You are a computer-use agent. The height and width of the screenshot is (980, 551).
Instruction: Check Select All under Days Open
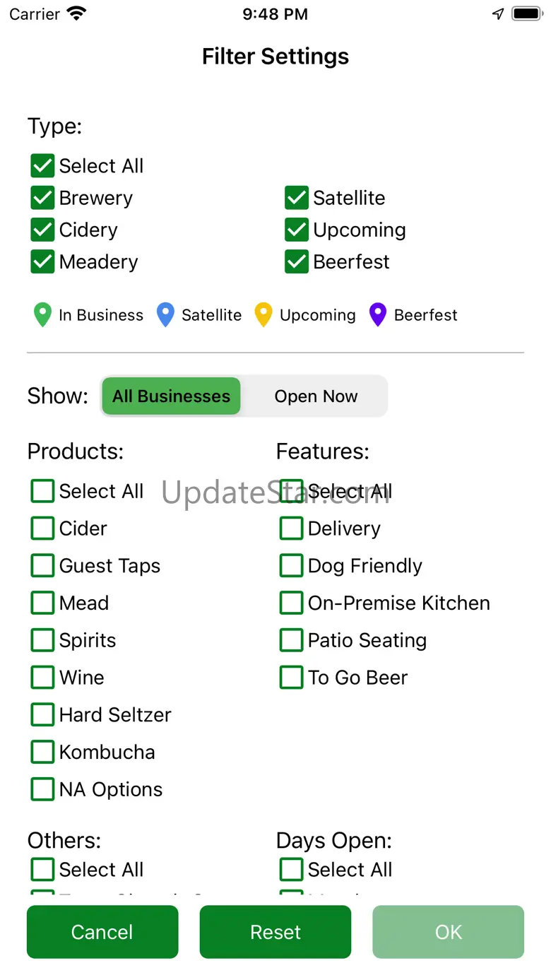[x=292, y=870]
